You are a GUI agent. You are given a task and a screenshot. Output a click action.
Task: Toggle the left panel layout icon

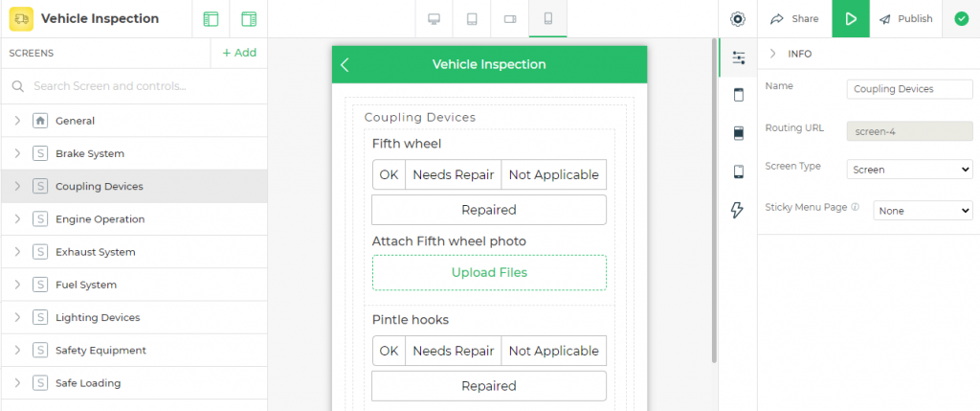[x=212, y=19]
